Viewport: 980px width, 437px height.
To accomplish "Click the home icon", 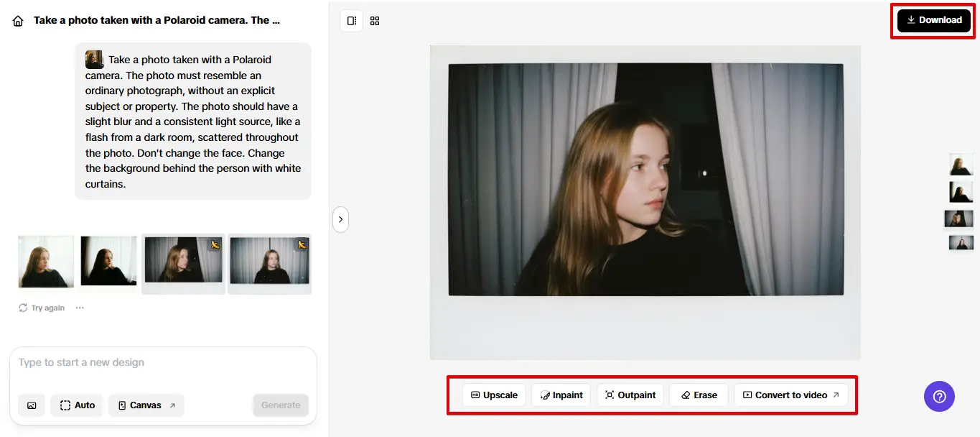I will pyautogui.click(x=17, y=20).
